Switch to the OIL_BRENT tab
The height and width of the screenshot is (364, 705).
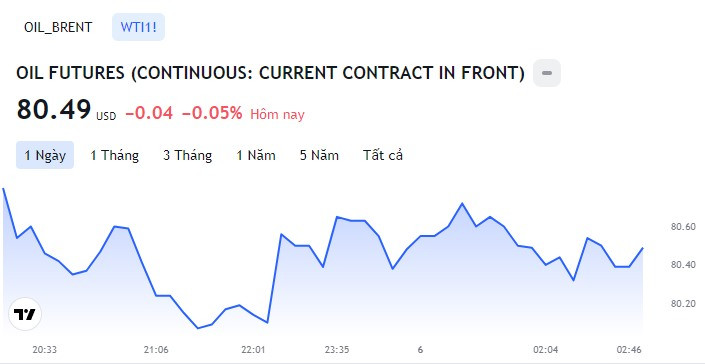pyautogui.click(x=58, y=27)
